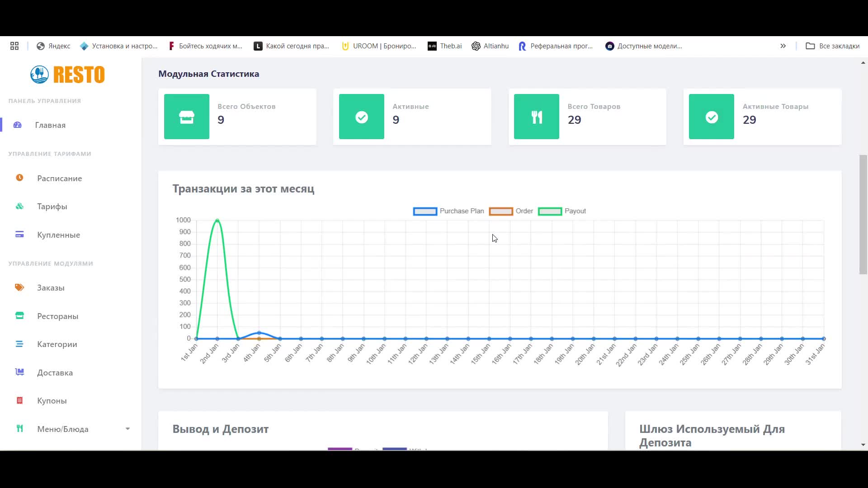Click the Рестораны store icon
This screenshot has height=488, width=868.
coord(19,316)
